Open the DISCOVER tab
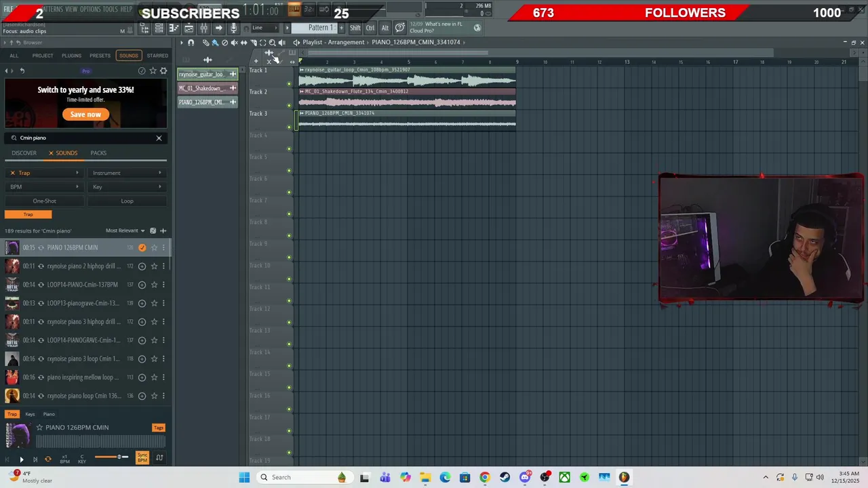Screen dimensions: 868x488 (x=24, y=153)
